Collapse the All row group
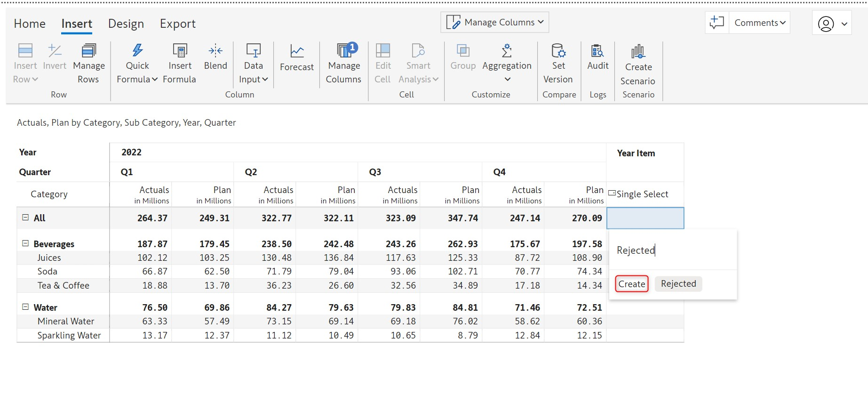This screenshot has width=868, height=395. 25,218
